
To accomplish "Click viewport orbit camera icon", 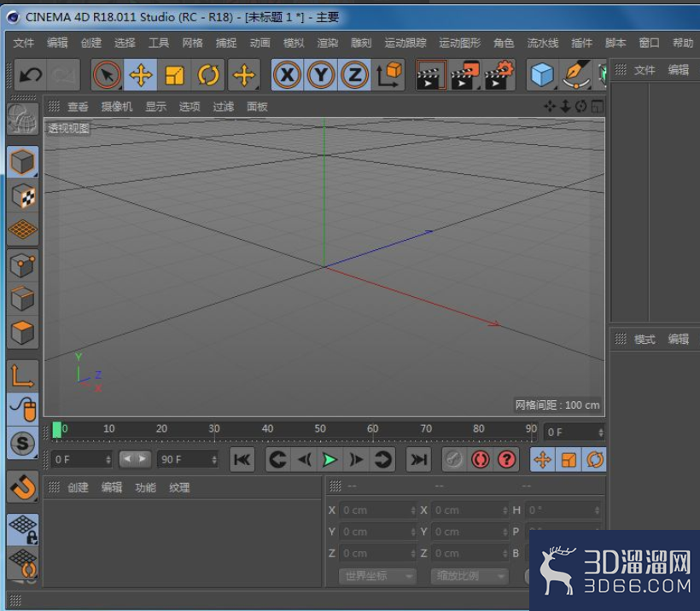I will tap(580, 106).
